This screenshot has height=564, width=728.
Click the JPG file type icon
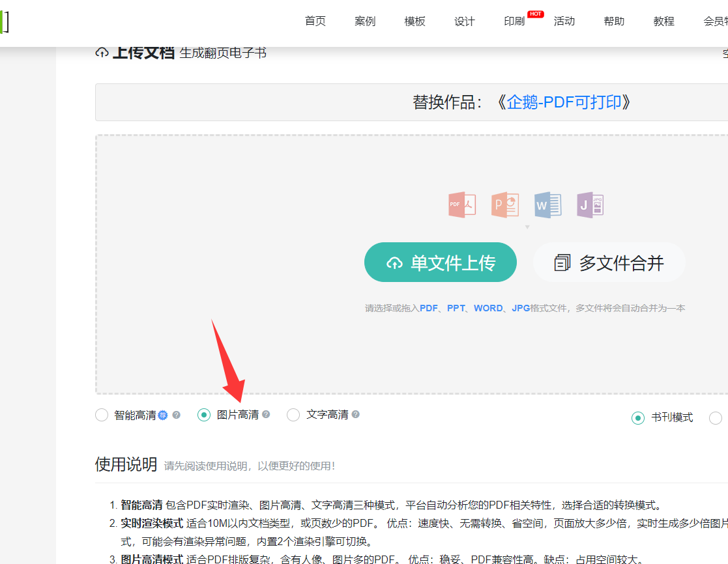[590, 205]
